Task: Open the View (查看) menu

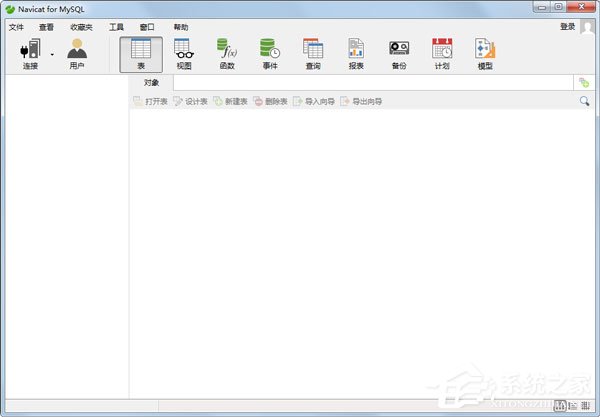Action: tap(46, 27)
